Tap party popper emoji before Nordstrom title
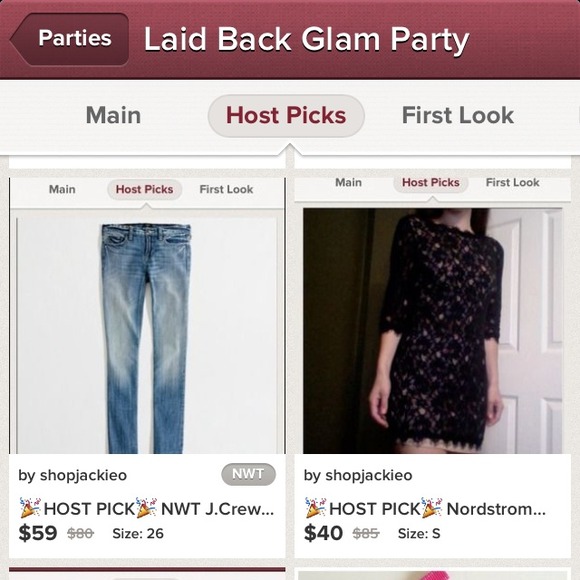The height and width of the screenshot is (580, 580). (316, 508)
